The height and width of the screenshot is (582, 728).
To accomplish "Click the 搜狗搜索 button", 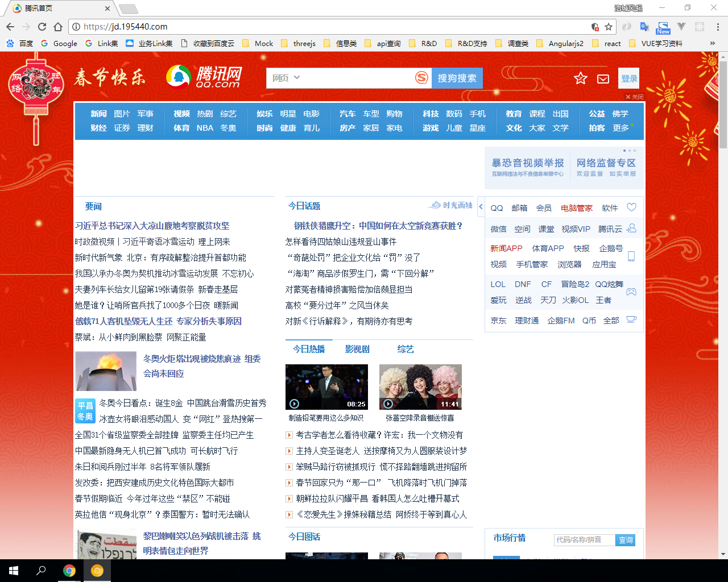I will (457, 78).
